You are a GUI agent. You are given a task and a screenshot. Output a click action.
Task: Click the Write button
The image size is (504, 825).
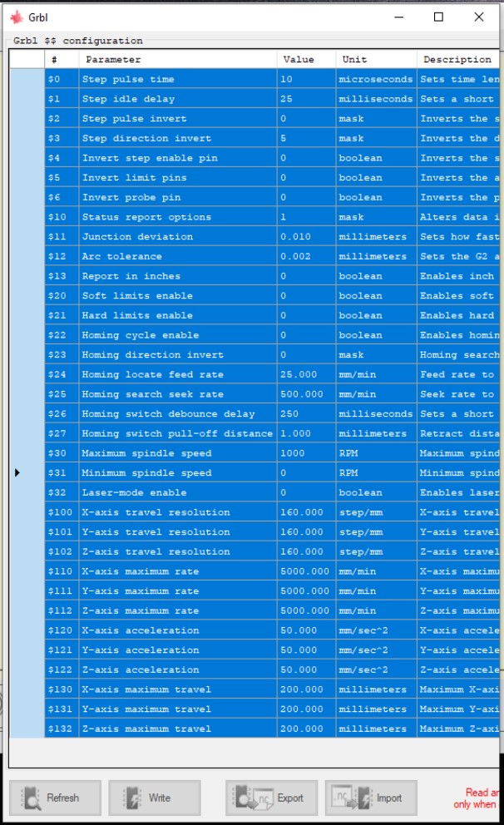tap(155, 798)
